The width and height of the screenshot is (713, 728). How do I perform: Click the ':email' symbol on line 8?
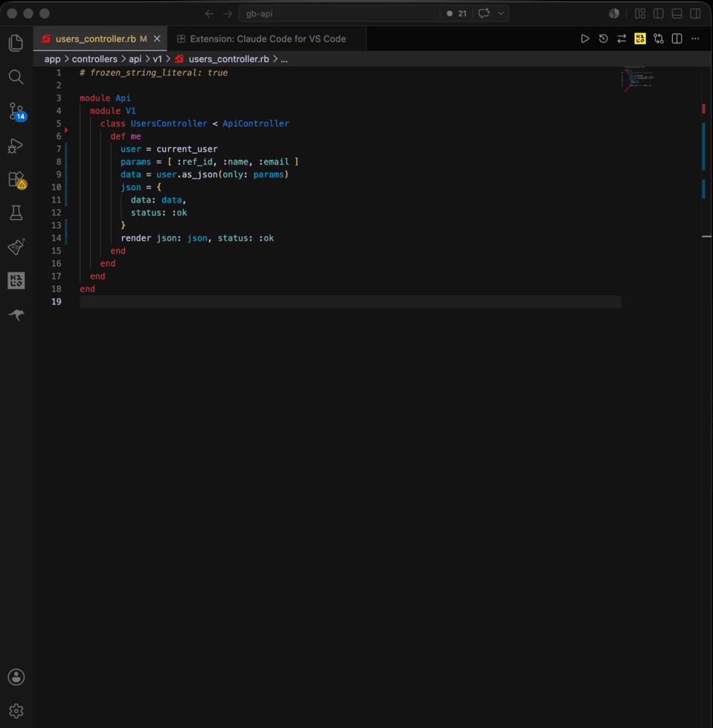[x=274, y=162]
